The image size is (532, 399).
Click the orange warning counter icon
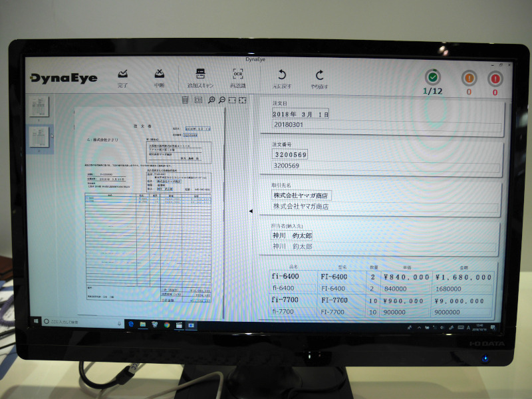(469, 78)
